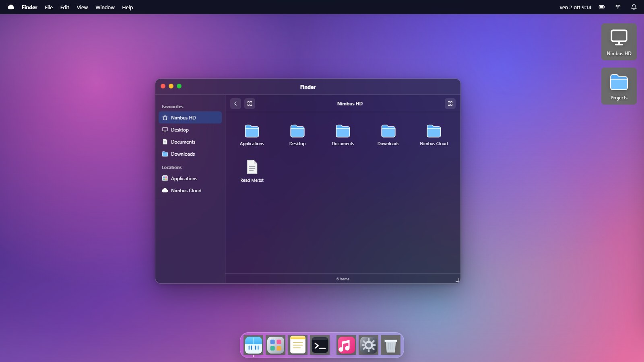644x362 pixels.
Task: Open the Trash in the dock
Action: coord(390,345)
